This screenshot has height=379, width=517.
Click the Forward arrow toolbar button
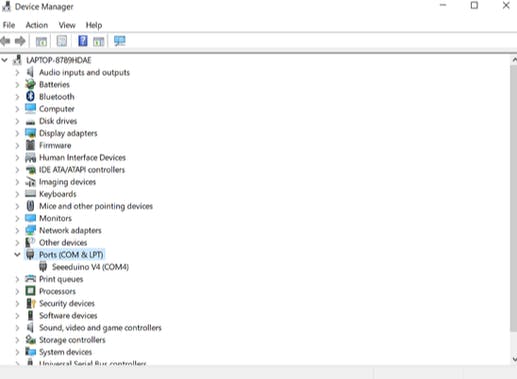pos(20,41)
